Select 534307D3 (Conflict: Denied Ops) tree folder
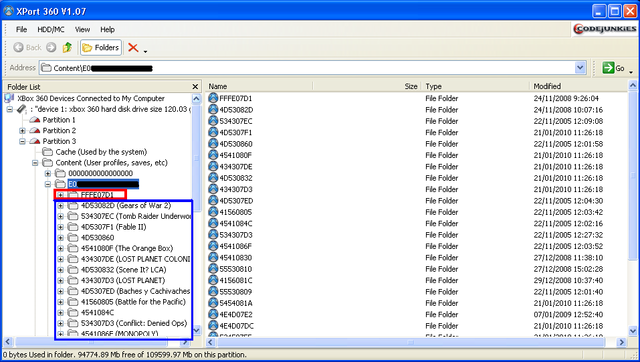 134,323
